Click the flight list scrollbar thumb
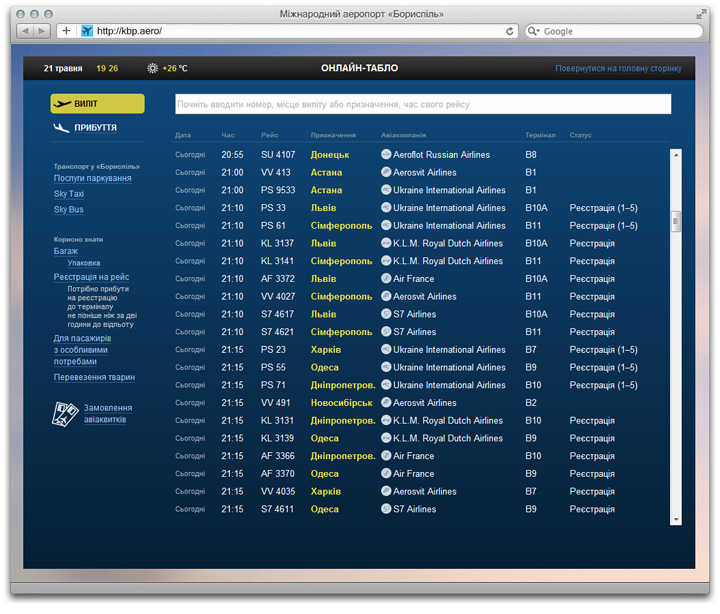Screen dimensions: 720x614 point(676,222)
